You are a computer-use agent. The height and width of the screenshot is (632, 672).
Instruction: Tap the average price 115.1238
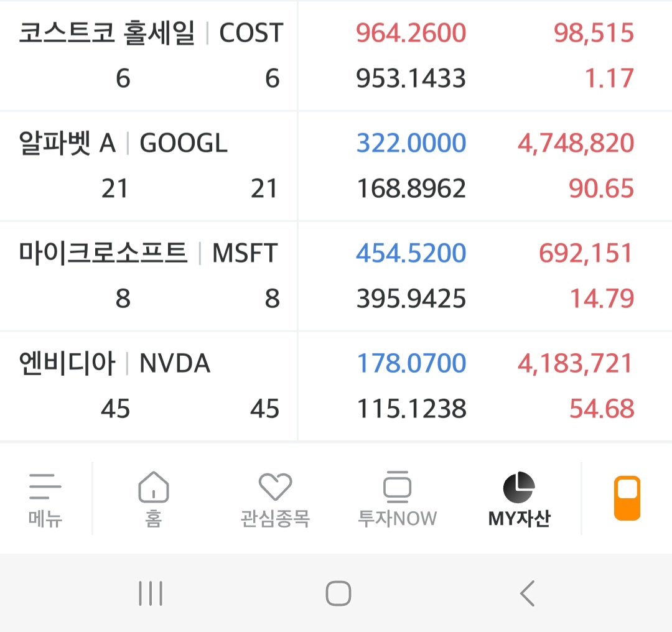(x=412, y=409)
